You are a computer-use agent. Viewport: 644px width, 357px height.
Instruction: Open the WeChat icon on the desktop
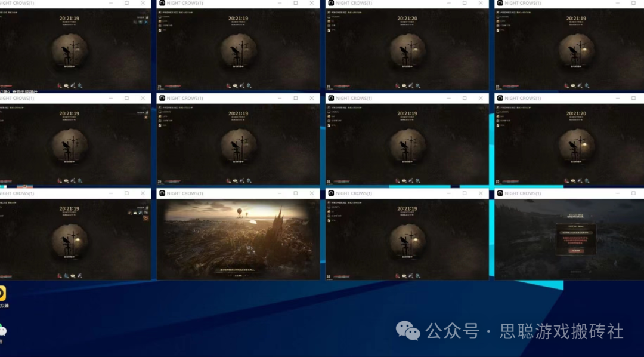2,330
